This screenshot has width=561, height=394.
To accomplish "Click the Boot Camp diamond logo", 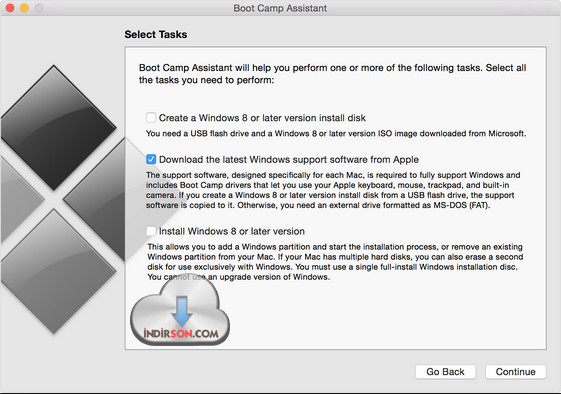I will coord(63,200).
